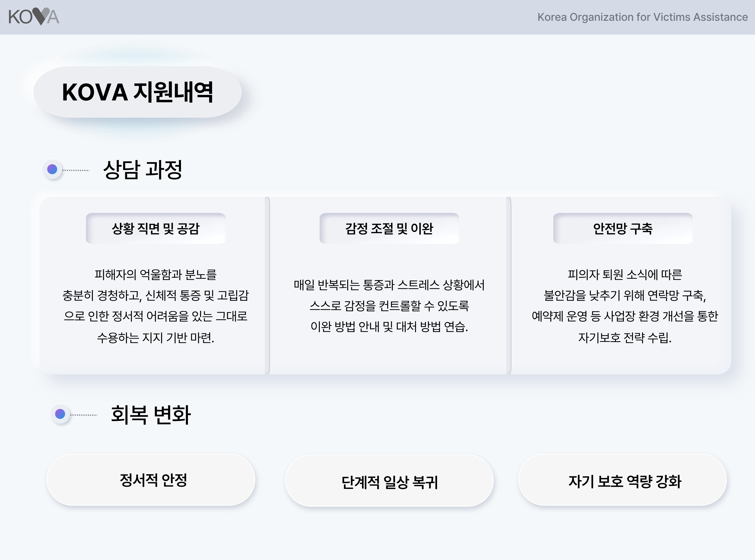Viewport: 755px width, 560px height.
Task: Click divider between 상황 직면 and 감정 조절 cards
Action: [267, 285]
